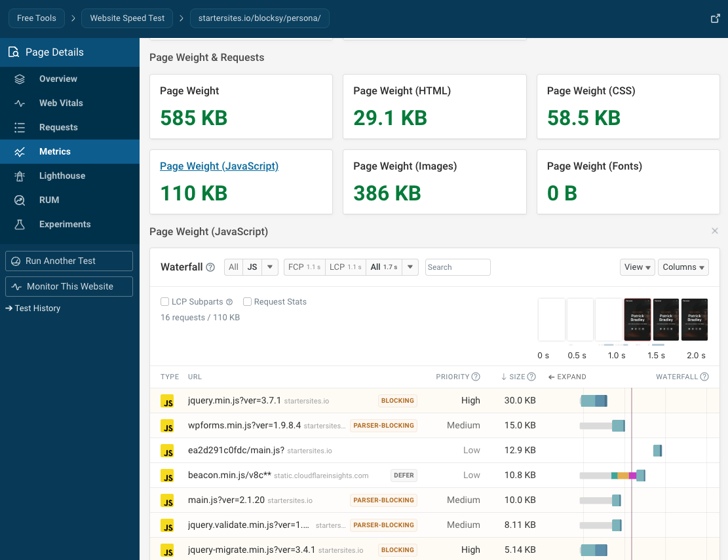This screenshot has height=560, width=728.
Task: Click the external link icon top right
Action: [x=715, y=18]
